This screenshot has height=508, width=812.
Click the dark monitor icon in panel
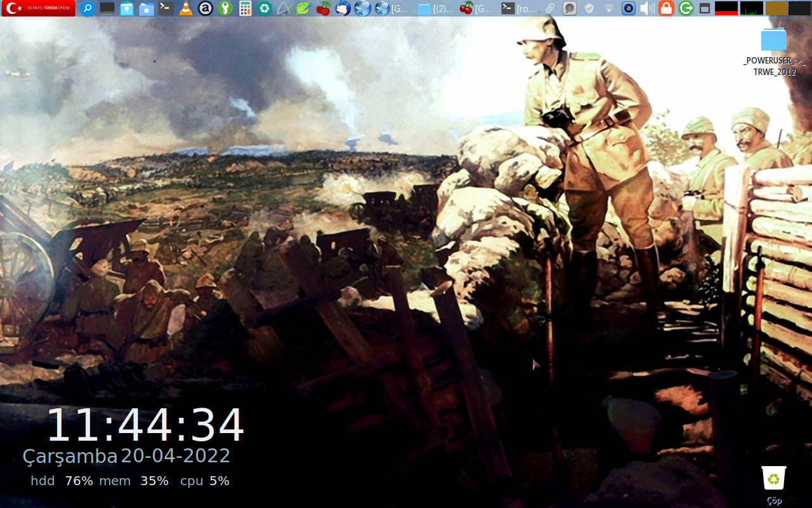tap(107, 8)
